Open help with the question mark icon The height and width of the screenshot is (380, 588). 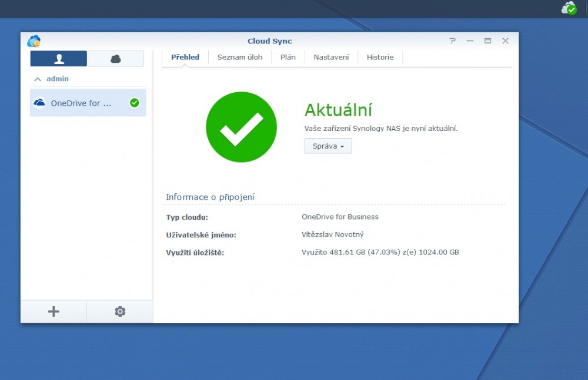(452, 41)
